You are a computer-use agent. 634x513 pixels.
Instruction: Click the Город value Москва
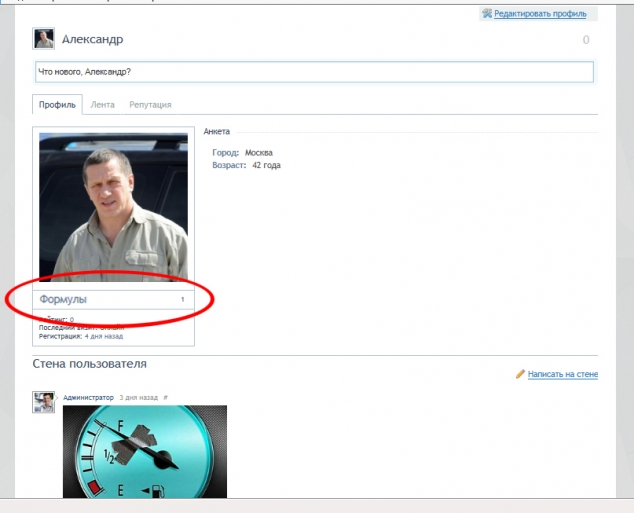click(x=259, y=153)
